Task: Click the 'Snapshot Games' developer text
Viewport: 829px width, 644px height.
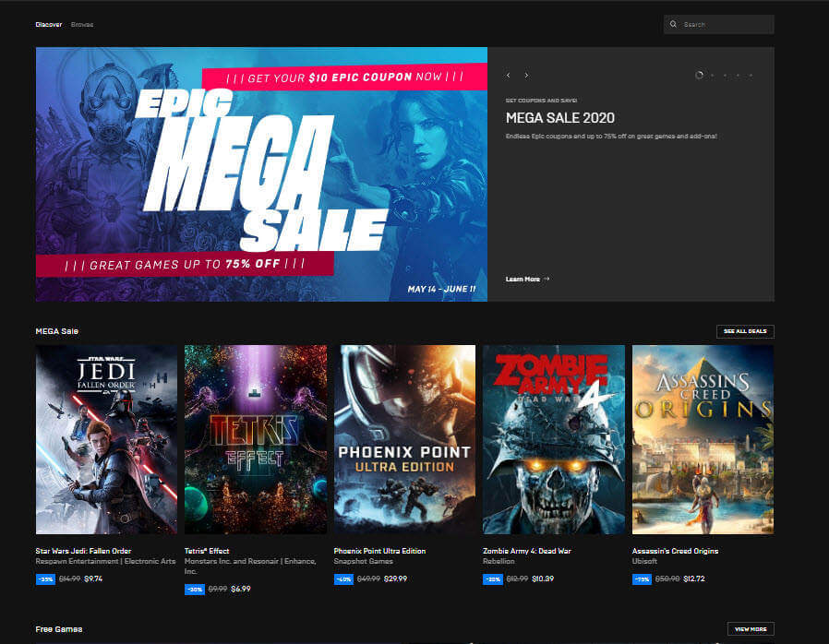Action: pos(363,561)
